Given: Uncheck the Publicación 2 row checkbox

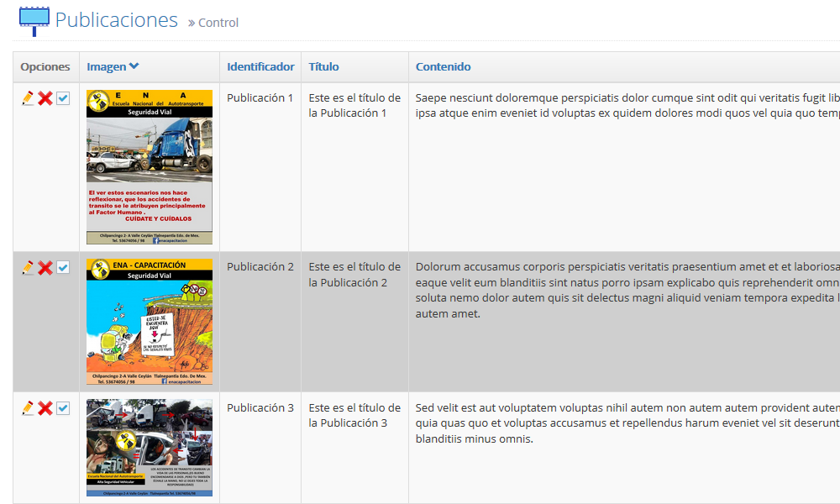Looking at the screenshot, I should [x=63, y=267].
